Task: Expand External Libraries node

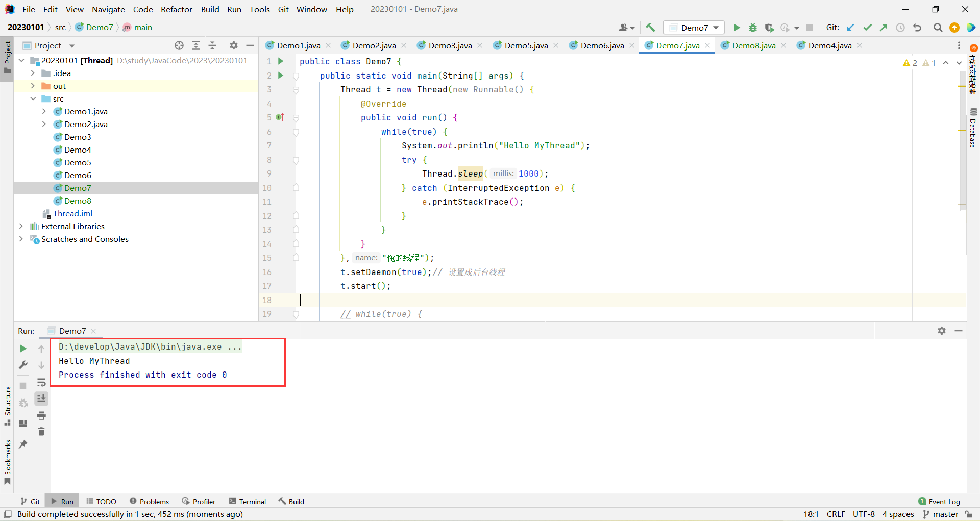Action: 21,226
